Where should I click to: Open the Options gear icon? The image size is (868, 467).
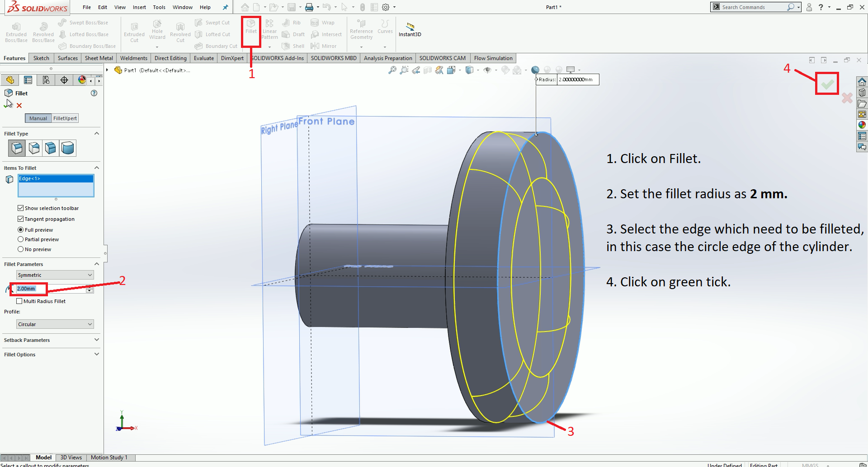(386, 7)
